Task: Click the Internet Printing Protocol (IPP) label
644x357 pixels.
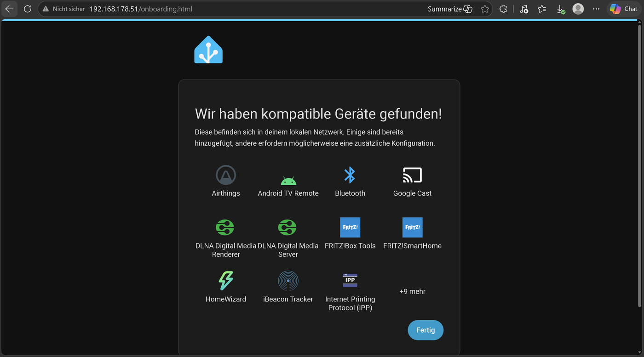Action: pyautogui.click(x=350, y=303)
